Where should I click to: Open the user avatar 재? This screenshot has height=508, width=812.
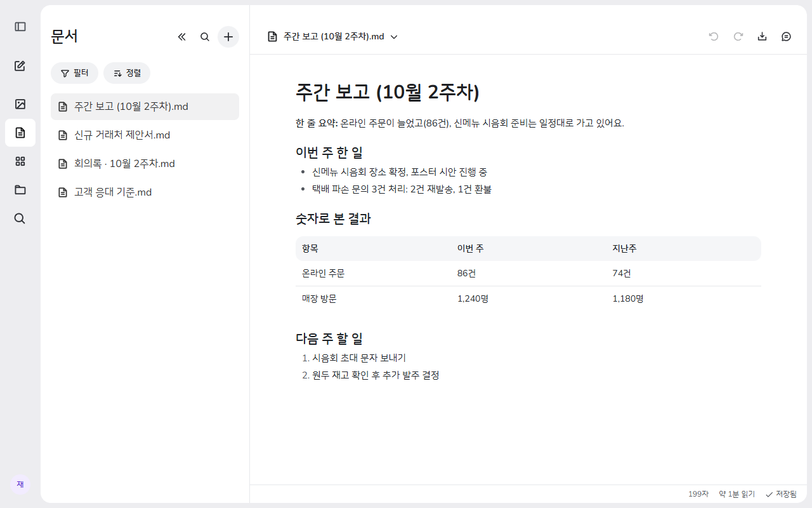click(x=20, y=485)
